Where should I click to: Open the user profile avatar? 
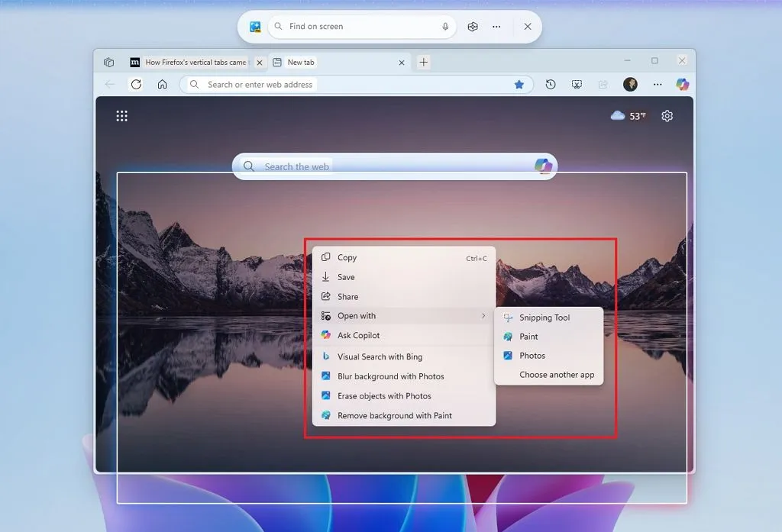[630, 85]
